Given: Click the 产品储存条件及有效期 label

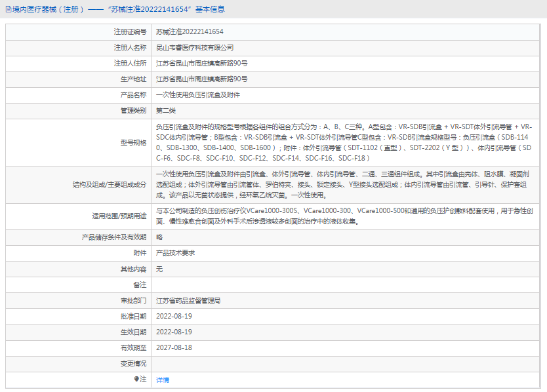Looking at the screenshot, I should pyautogui.click(x=114, y=237).
